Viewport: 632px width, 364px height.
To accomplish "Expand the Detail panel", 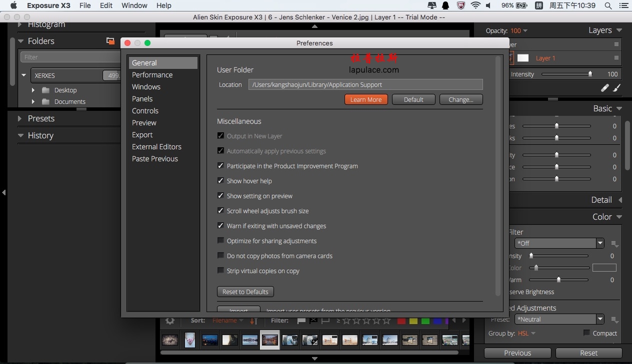I will (620, 200).
